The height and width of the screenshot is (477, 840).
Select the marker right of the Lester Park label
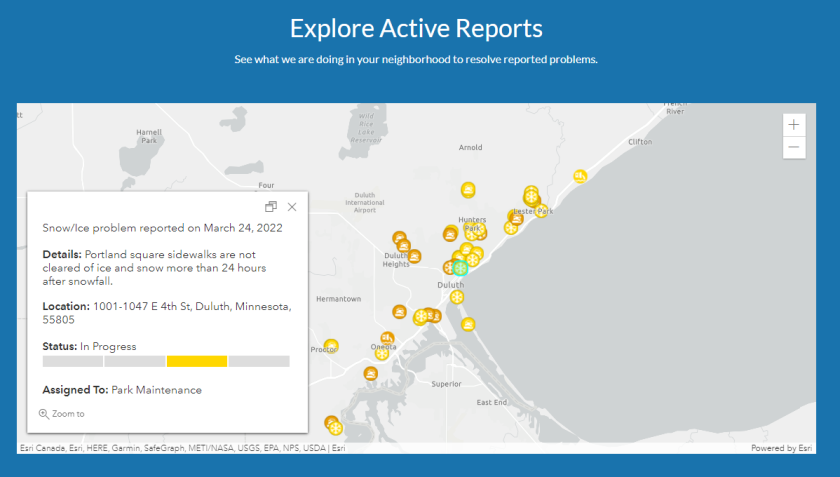pyautogui.click(x=542, y=212)
